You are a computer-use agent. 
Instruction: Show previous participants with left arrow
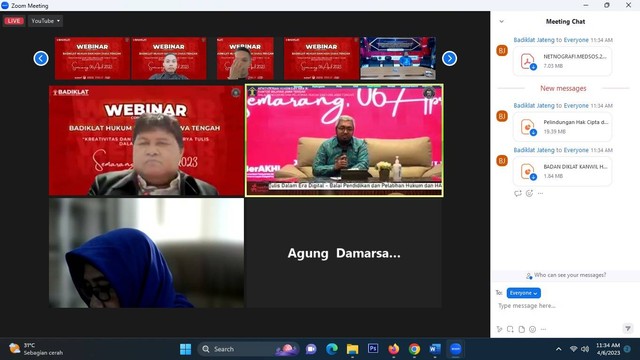coord(41,58)
